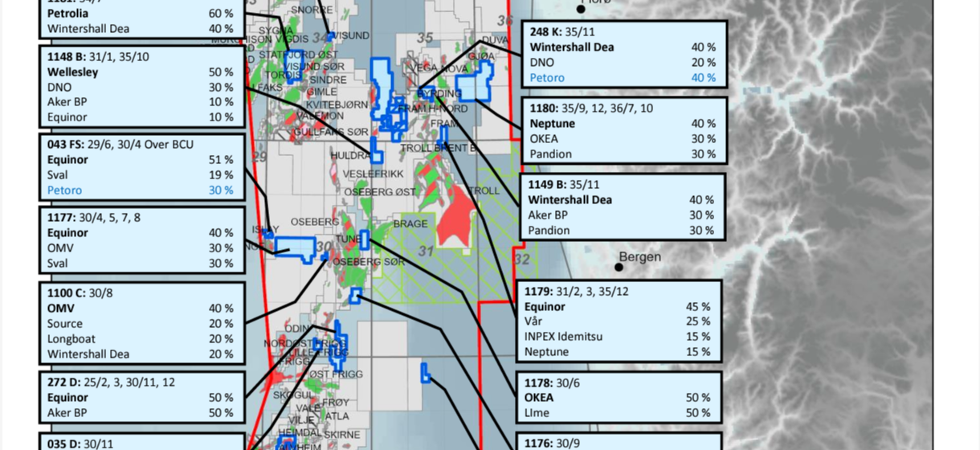Select the OSEBERG ØST field label
This screenshot has height=450, width=980.
click(380, 191)
